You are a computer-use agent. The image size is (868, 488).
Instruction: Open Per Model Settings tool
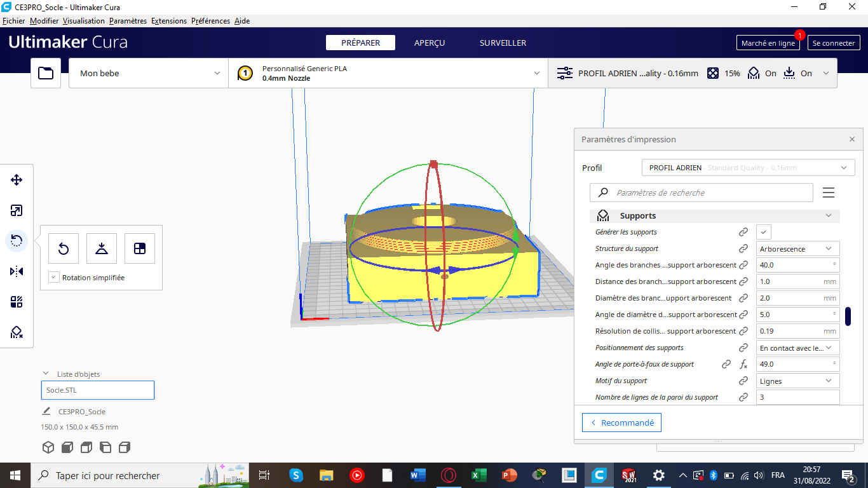[x=17, y=302]
